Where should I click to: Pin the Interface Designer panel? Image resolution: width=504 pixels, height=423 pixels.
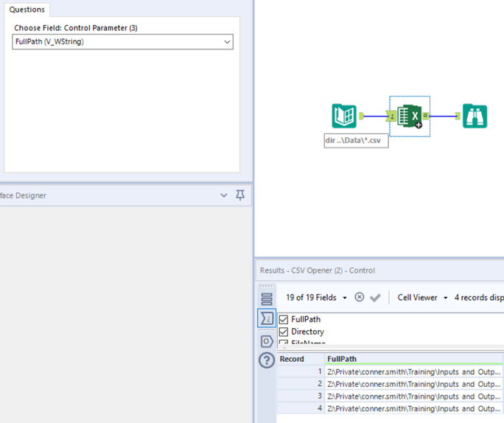click(240, 195)
